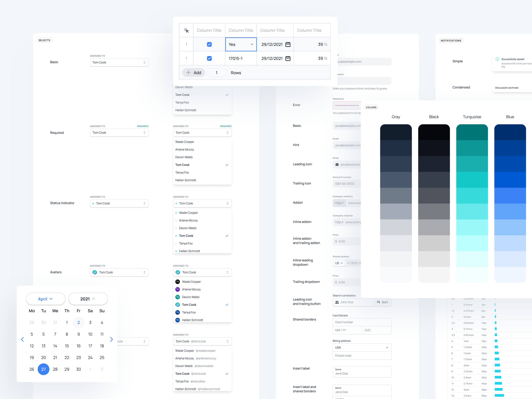This screenshot has width=532, height=399.
Task: Open the calendar icon next to 29/12/2021
Action: tap(288, 44)
